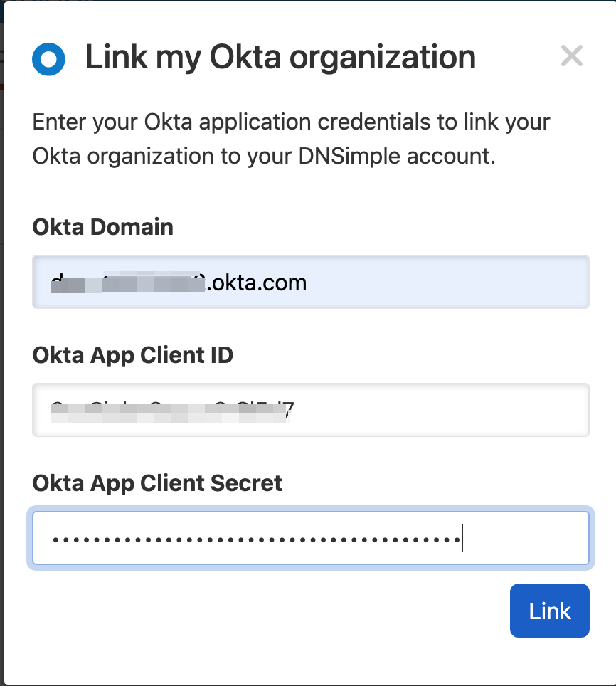
Task: Click the 'Link my Okta organization' dialog title
Action: pos(280,57)
